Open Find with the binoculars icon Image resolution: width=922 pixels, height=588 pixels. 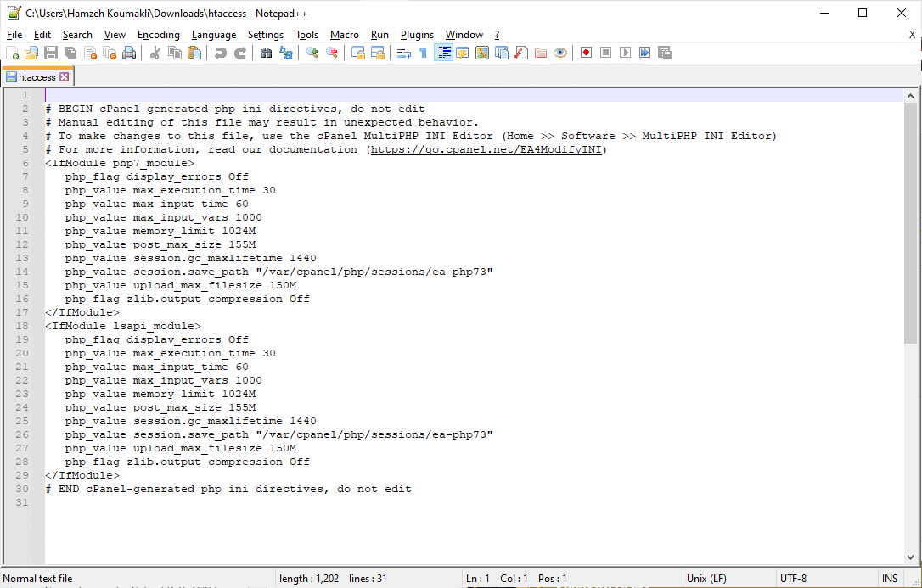pos(266,53)
